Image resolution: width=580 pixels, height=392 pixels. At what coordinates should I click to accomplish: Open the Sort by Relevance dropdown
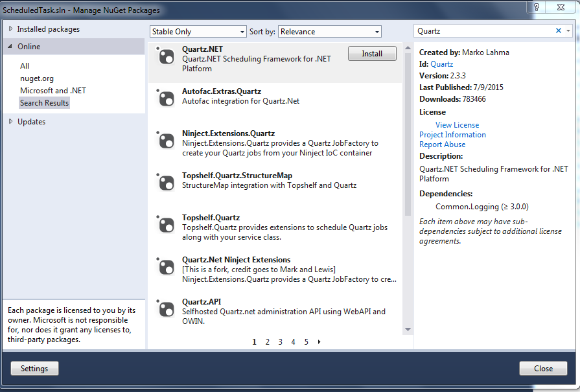(330, 32)
